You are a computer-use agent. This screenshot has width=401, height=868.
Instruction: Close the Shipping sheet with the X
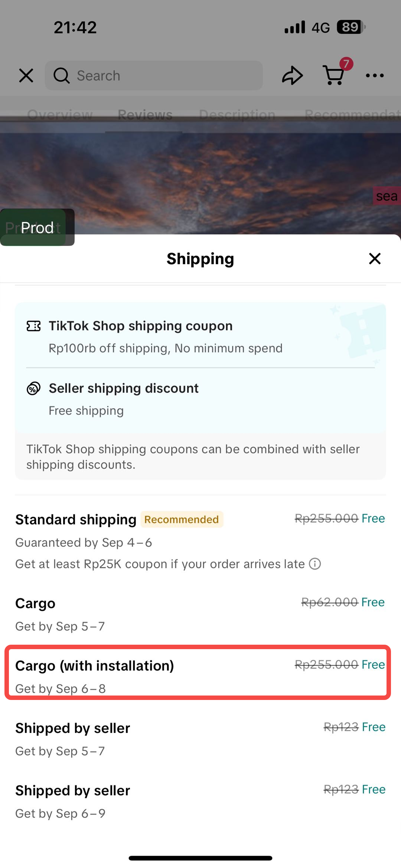[375, 259]
